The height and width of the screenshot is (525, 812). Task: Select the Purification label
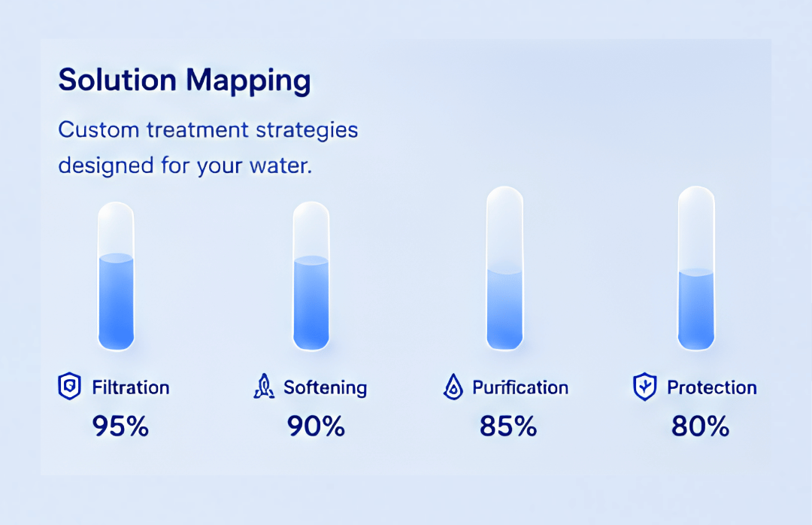click(x=520, y=387)
